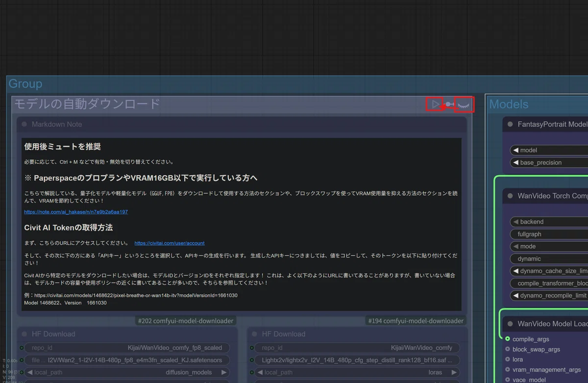
Task: Open loras local_path combo value
Action: click(x=435, y=372)
